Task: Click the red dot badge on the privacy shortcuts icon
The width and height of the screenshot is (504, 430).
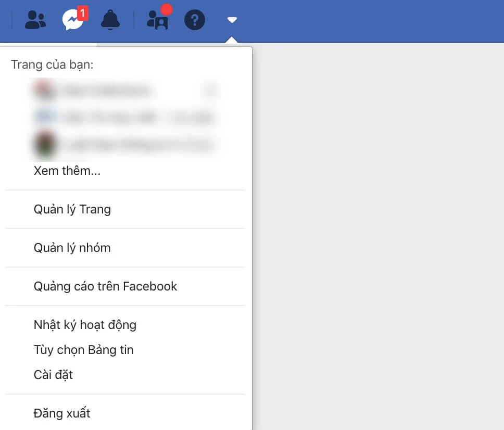Action: (167, 9)
